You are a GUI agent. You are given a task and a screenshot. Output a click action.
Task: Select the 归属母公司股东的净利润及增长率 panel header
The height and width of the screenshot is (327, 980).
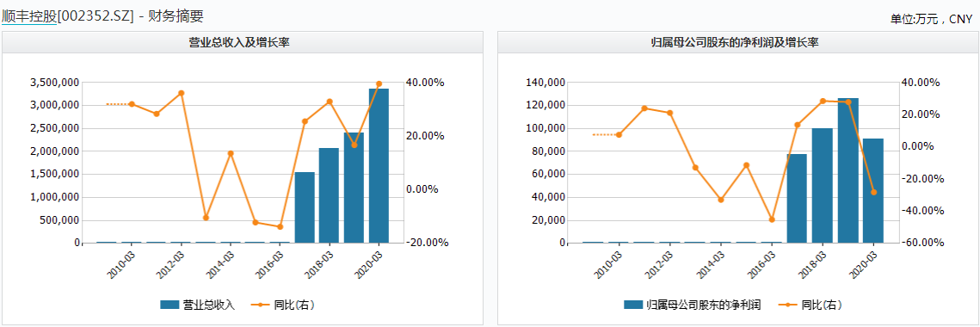tap(738, 42)
